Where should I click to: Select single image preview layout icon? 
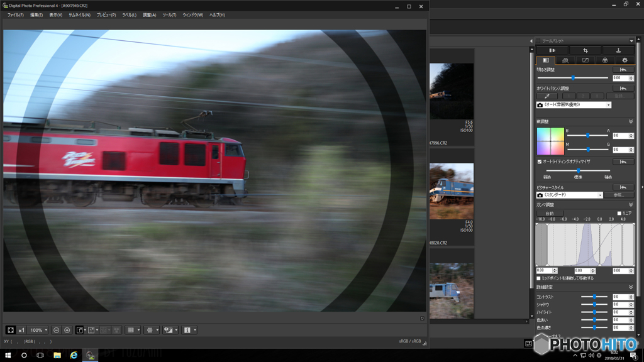pyautogui.click(x=79, y=330)
